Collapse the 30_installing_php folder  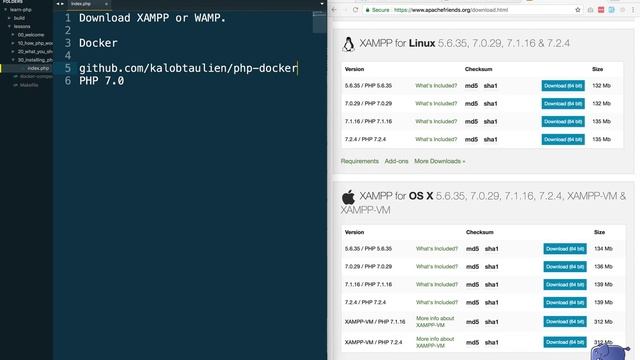(x=13, y=60)
